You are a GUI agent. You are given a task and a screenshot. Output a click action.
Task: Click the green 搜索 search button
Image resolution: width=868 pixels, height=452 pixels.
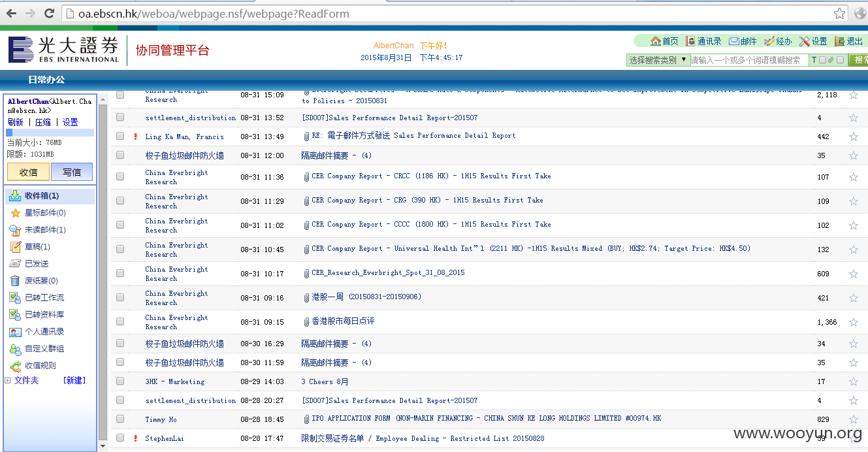click(859, 60)
